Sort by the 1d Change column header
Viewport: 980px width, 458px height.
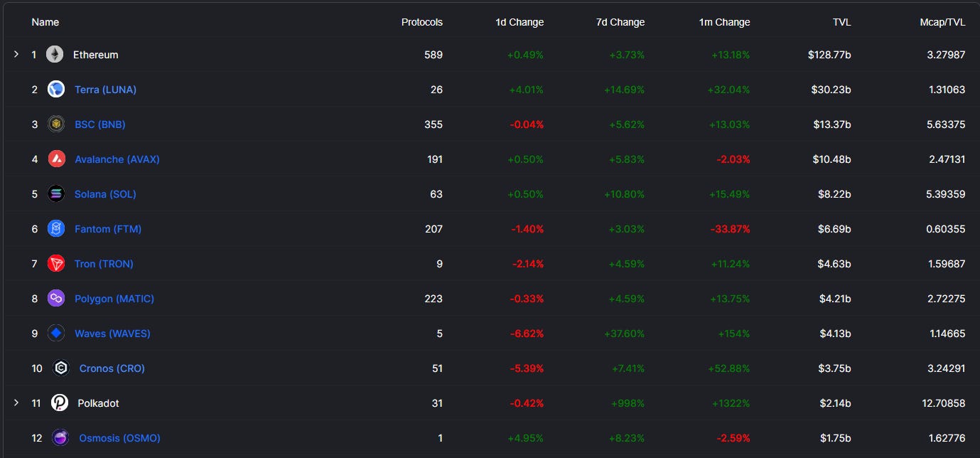click(x=519, y=22)
